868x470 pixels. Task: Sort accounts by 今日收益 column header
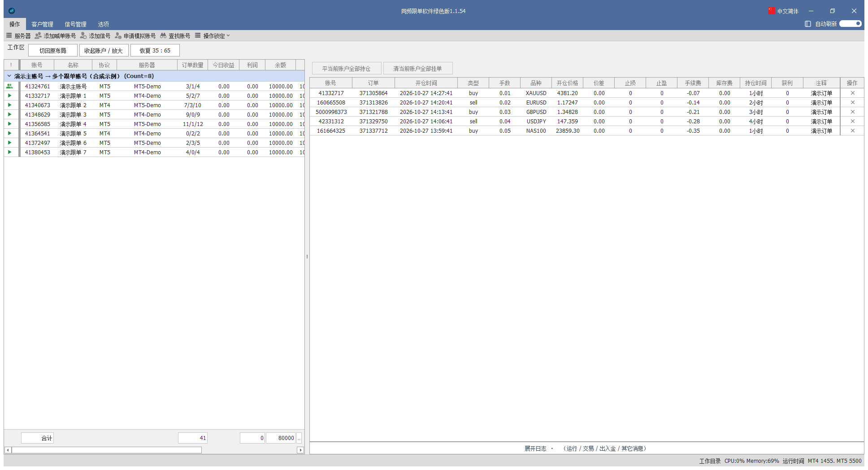(x=223, y=65)
